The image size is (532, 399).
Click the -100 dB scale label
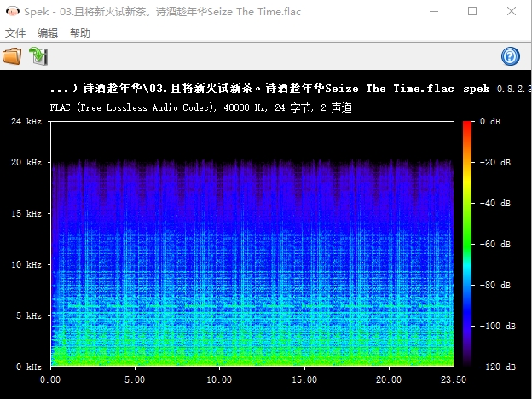497,326
